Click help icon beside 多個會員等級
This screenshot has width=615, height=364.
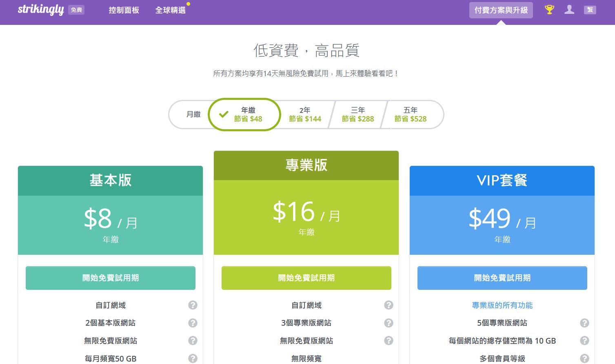tap(584, 358)
